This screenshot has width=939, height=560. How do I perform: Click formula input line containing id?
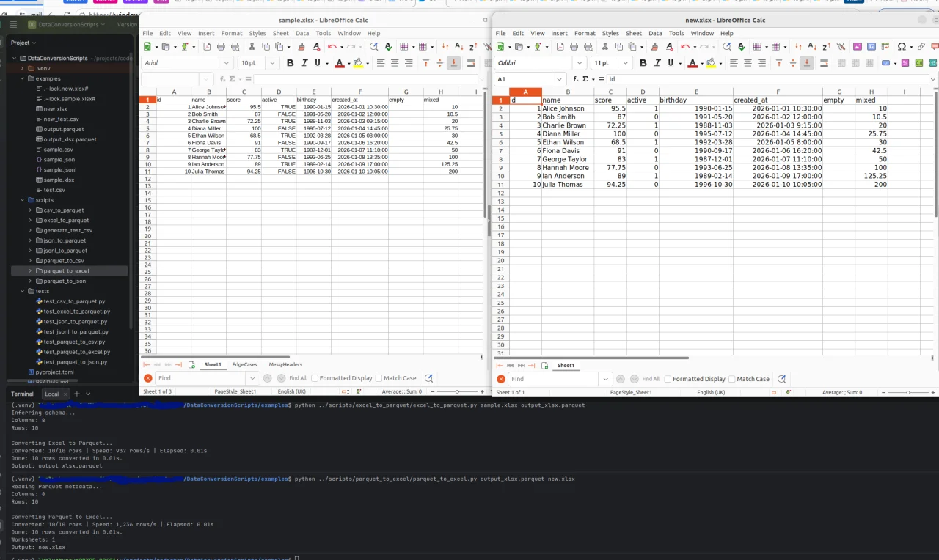pyautogui.click(x=768, y=79)
